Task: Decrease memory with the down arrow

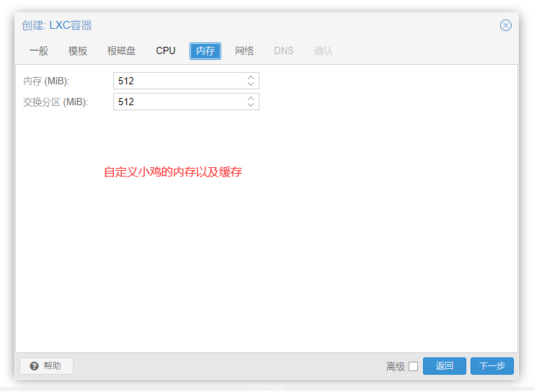Action: click(x=251, y=85)
